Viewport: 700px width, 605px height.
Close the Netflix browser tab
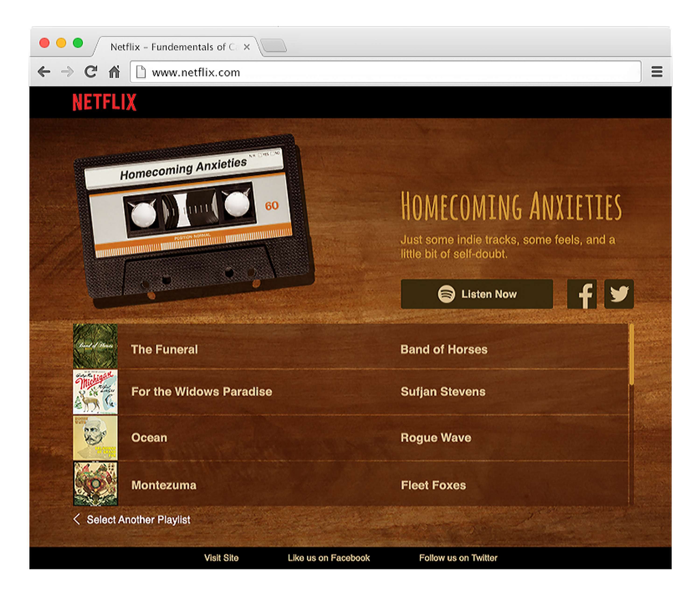coord(247,47)
